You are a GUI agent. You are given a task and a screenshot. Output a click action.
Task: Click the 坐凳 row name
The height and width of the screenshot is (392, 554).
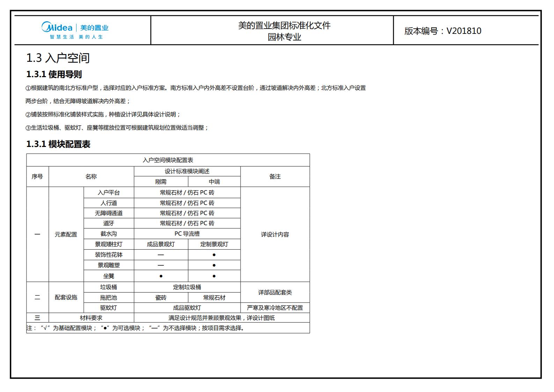click(x=109, y=276)
